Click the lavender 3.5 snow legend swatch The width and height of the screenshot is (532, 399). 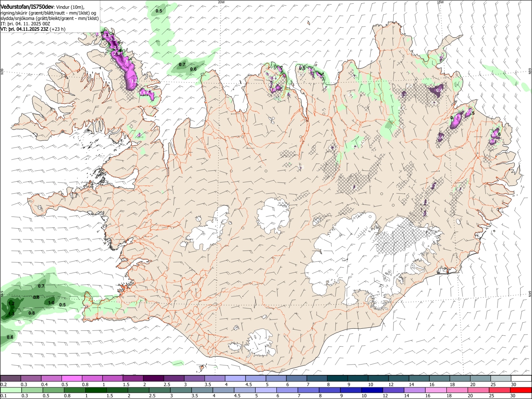pos(214,378)
